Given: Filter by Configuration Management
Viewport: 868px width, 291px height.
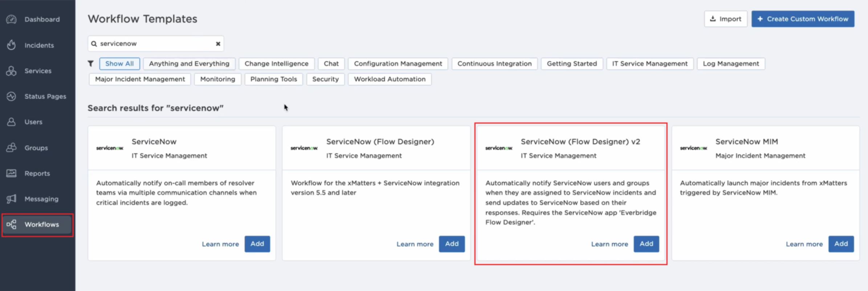Looking at the screenshot, I should (x=398, y=63).
